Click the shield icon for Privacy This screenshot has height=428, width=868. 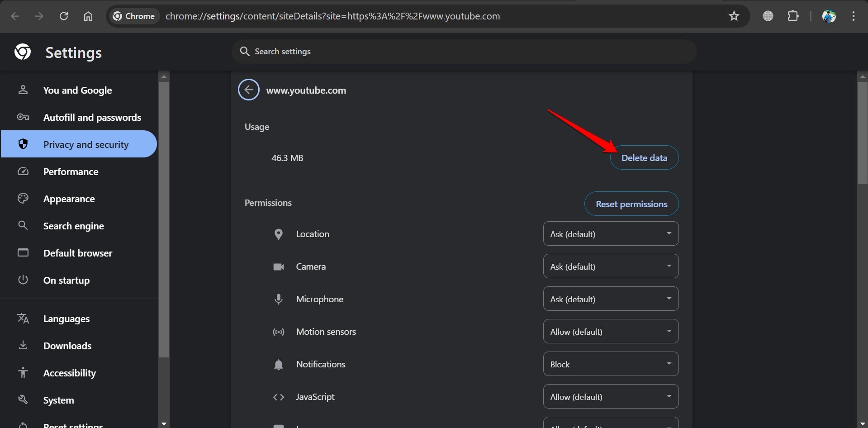pyautogui.click(x=23, y=144)
